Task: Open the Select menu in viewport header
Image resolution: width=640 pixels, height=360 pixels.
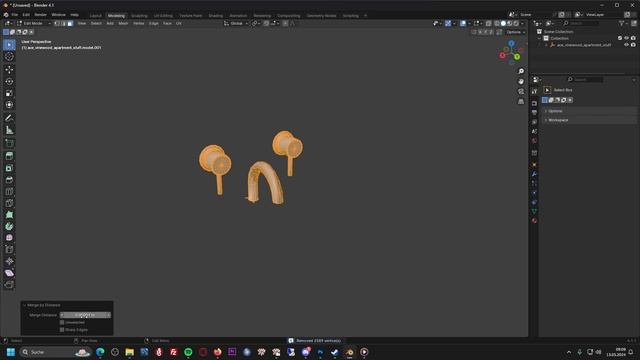Action: (x=96, y=24)
